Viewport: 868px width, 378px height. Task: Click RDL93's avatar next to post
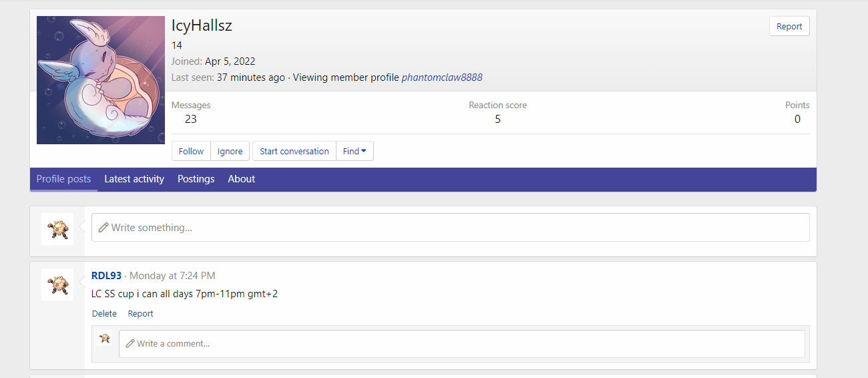coord(57,285)
